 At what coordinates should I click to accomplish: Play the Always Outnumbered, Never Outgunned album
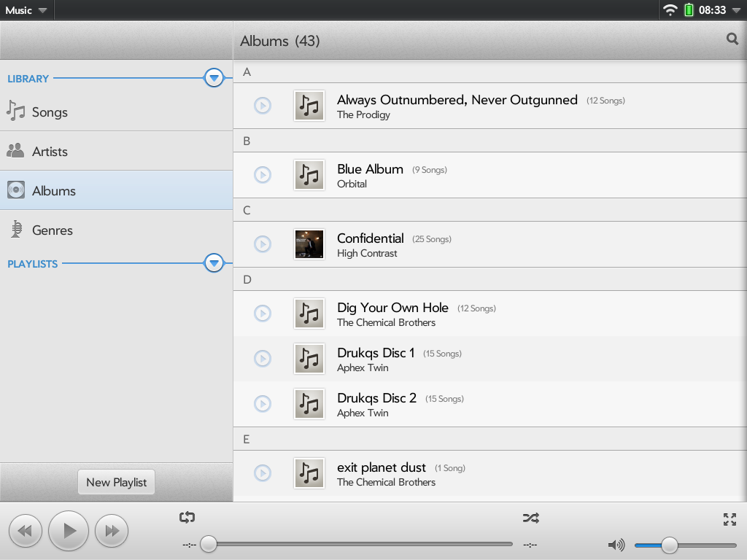point(263,106)
